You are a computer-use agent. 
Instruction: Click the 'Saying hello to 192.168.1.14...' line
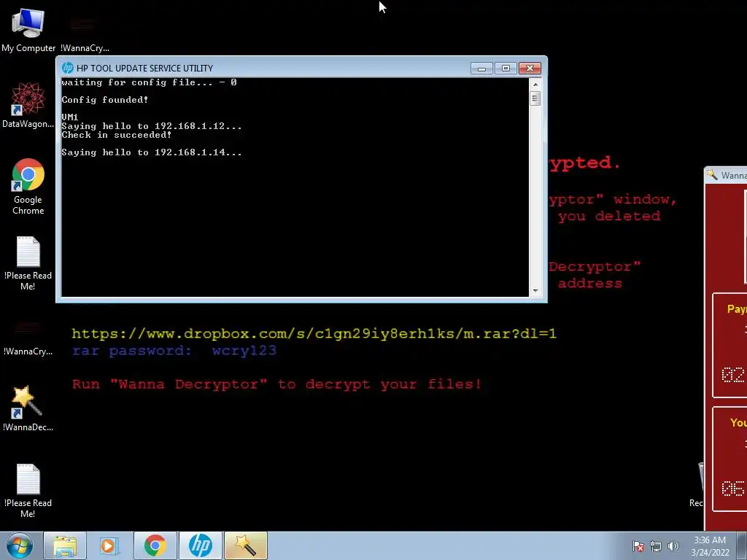click(x=152, y=152)
